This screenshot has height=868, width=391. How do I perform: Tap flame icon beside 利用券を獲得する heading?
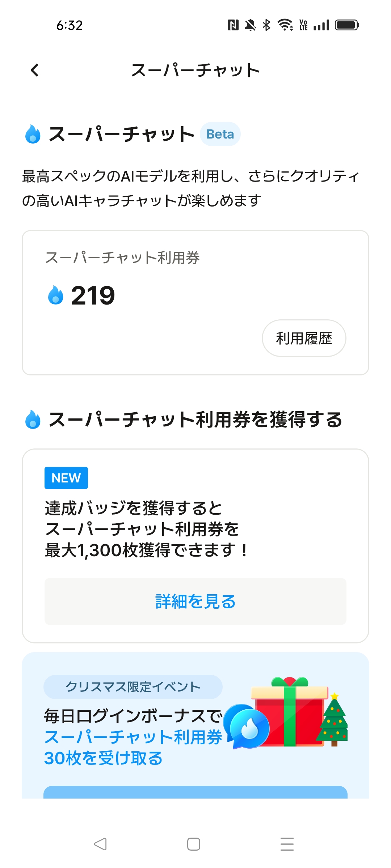pos(33,420)
